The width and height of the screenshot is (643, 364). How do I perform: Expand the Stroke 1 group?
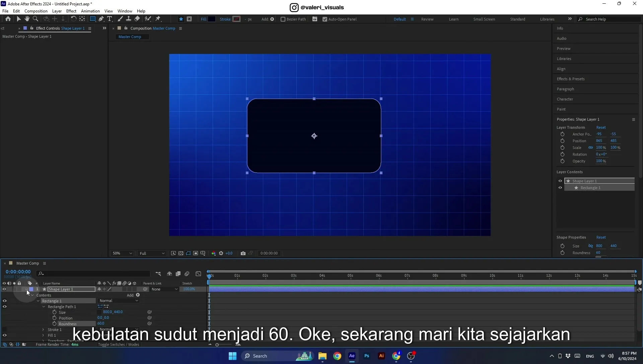[x=43, y=330]
